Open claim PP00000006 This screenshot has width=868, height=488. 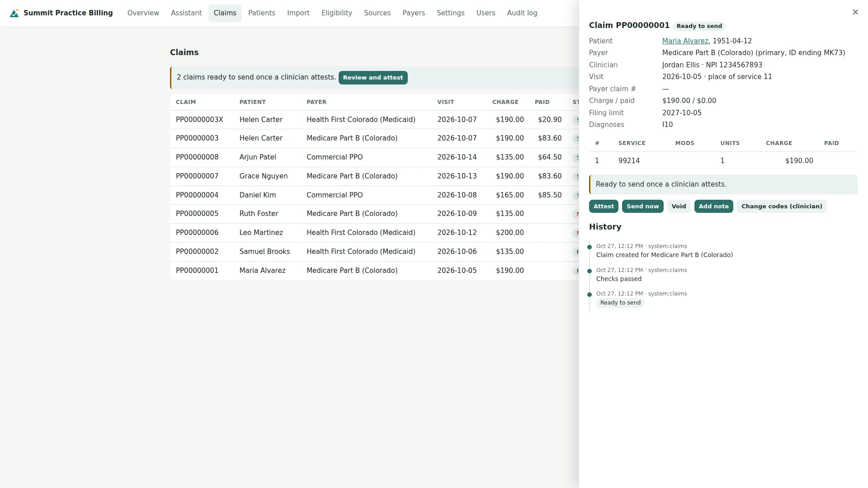click(374, 233)
